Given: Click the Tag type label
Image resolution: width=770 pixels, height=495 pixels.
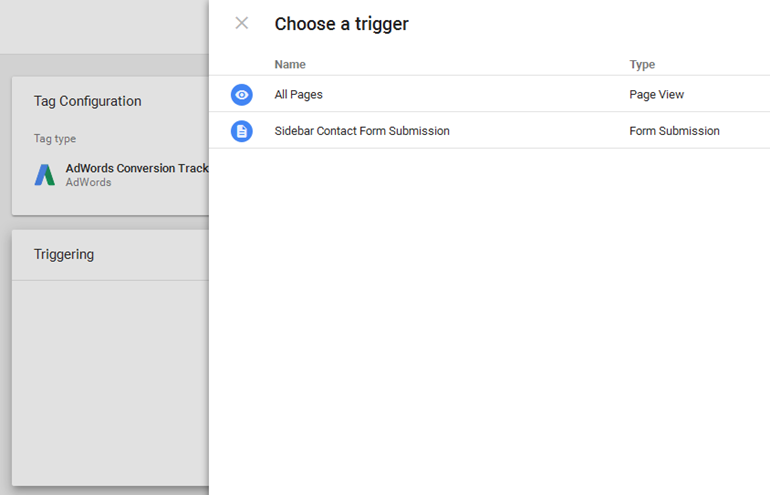Looking at the screenshot, I should click(x=55, y=139).
